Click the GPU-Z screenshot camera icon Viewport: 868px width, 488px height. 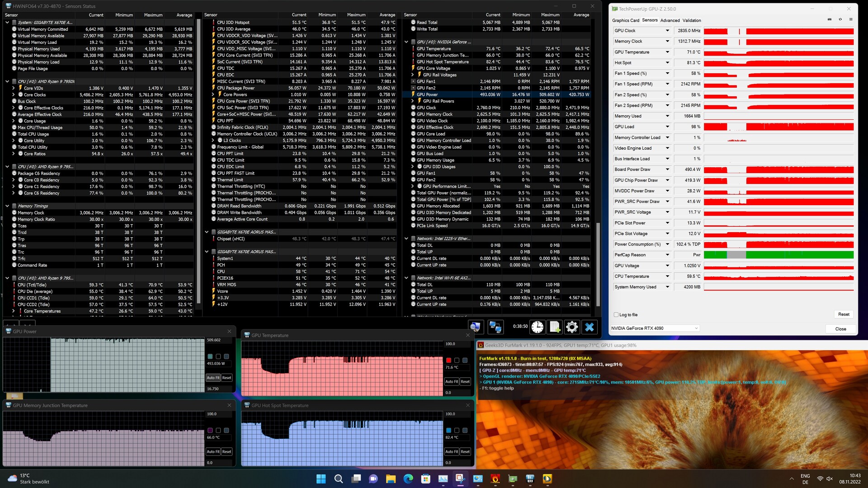point(829,19)
